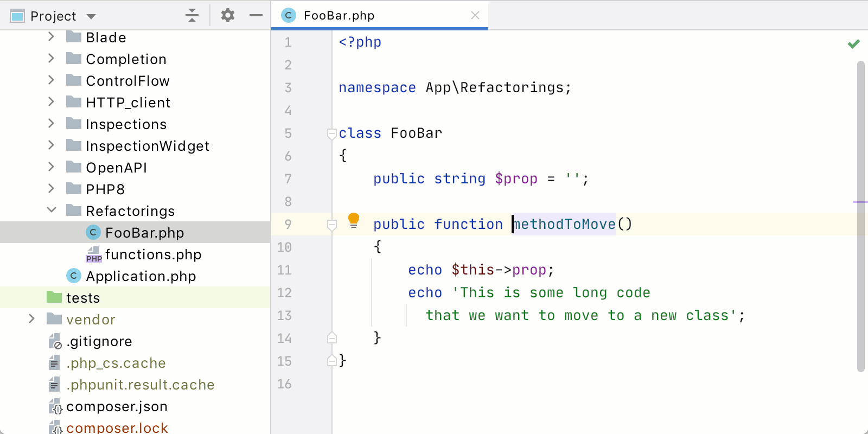Viewport: 868px width, 434px height.
Task: Click the PHP file icon beside functions.php
Action: 93,254
